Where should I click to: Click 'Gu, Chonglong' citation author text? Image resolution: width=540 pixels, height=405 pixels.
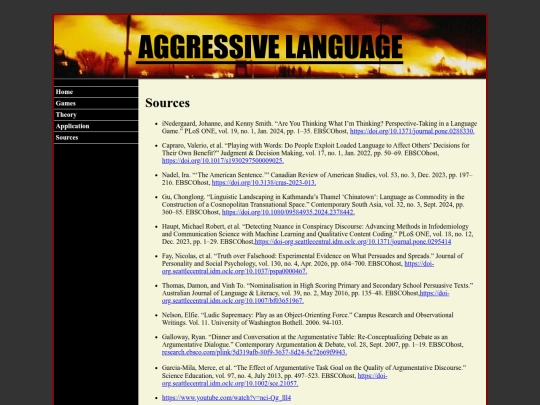point(183,197)
